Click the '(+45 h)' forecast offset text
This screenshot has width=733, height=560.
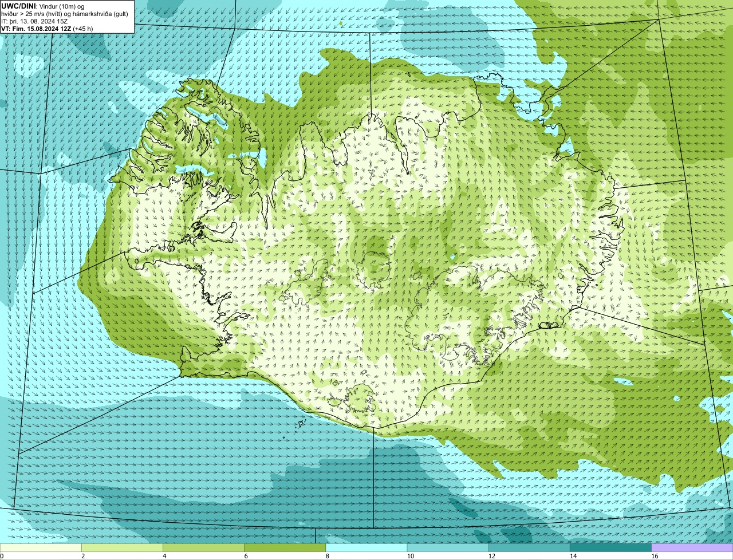(x=83, y=29)
